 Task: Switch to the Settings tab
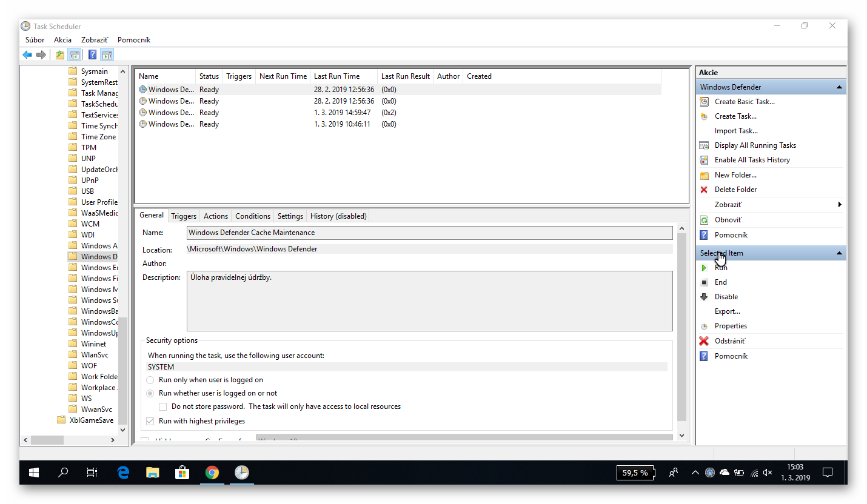click(x=290, y=216)
